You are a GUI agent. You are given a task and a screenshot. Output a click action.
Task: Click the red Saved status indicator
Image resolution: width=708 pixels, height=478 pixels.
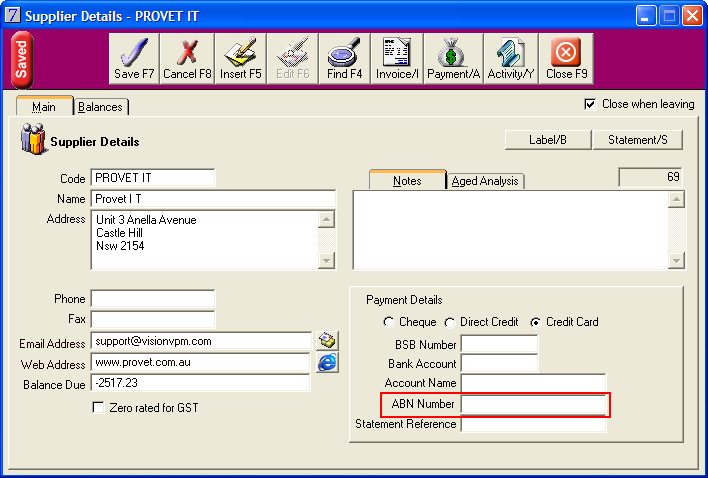(x=22, y=60)
